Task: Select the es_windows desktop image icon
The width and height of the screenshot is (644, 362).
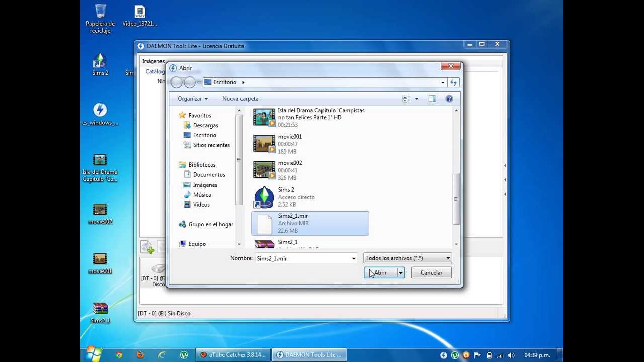Action: click(100, 114)
